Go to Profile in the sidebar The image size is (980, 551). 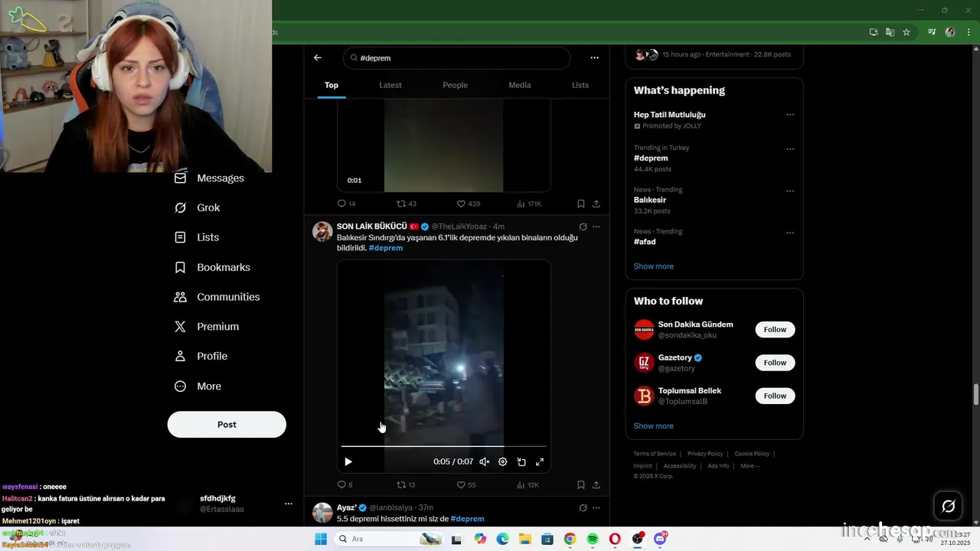coord(201,356)
